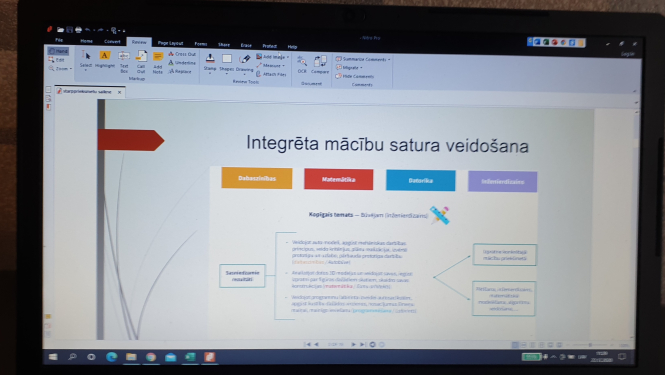Switch to the Convert tab
The height and width of the screenshot is (375, 665).
click(x=112, y=41)
